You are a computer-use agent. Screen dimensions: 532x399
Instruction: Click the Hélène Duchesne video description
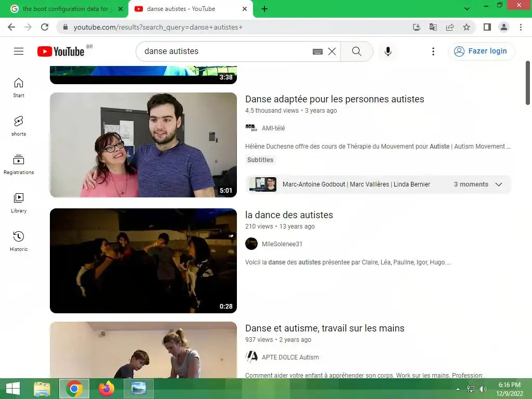[378, 147]
